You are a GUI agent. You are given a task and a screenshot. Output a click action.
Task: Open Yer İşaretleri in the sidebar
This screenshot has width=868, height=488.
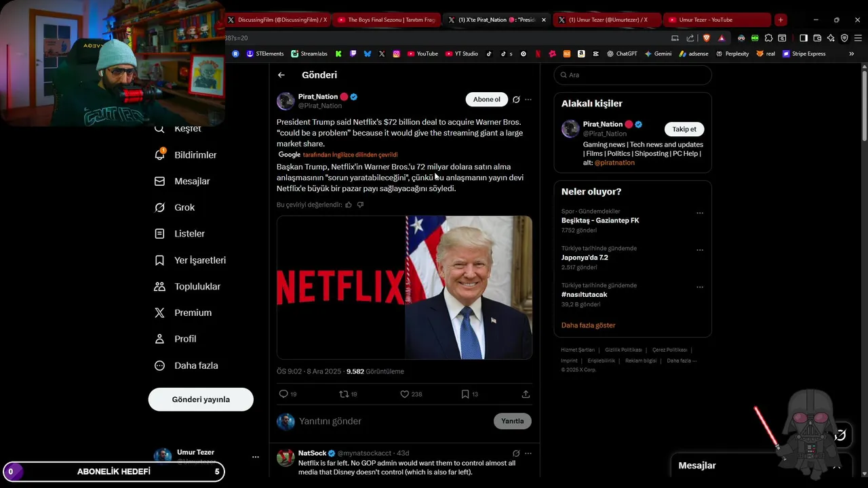click(191, 260)
